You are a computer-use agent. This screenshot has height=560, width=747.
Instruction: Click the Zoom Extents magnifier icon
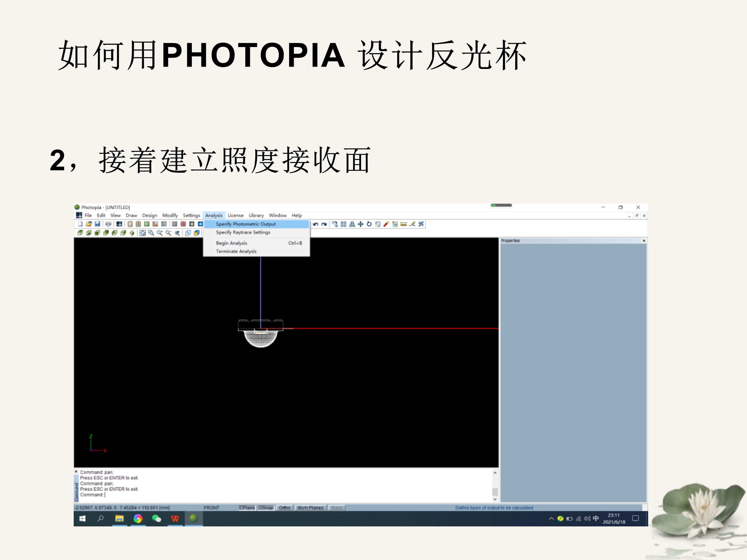tap(142, 233)
